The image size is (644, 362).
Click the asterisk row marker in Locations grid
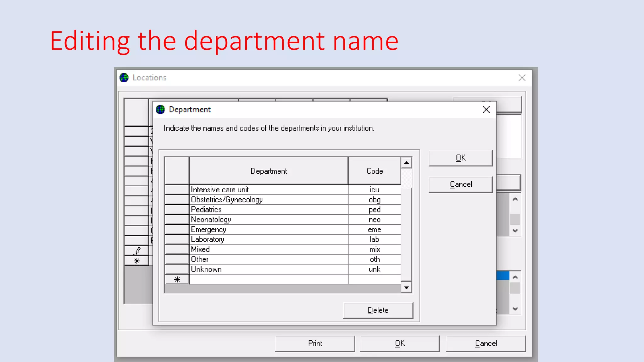coord(137,261)
